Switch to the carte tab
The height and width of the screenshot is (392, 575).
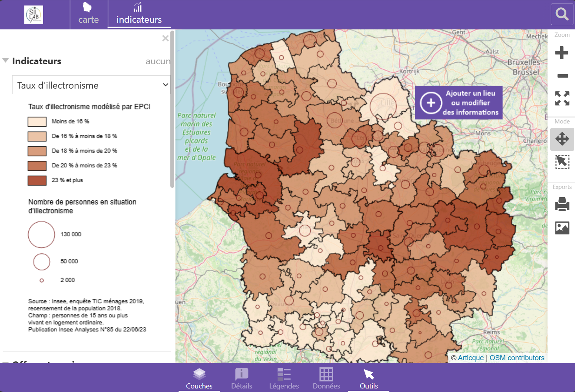[88, 15]
